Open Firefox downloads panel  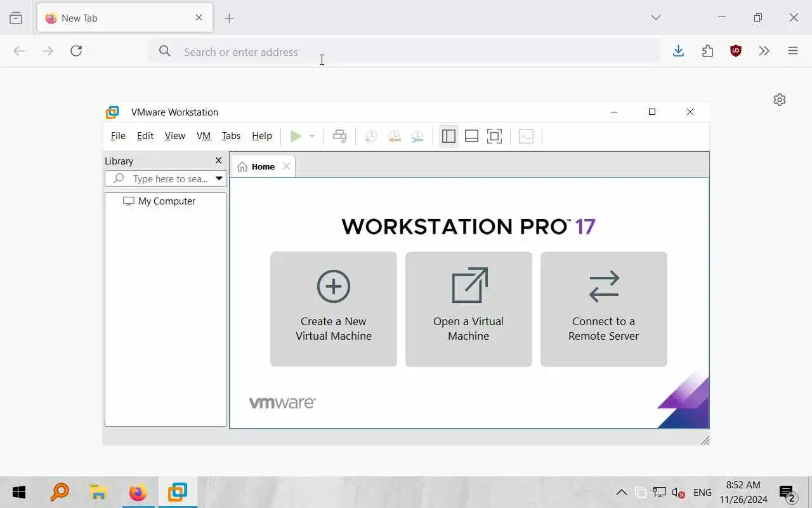point(679,51)
